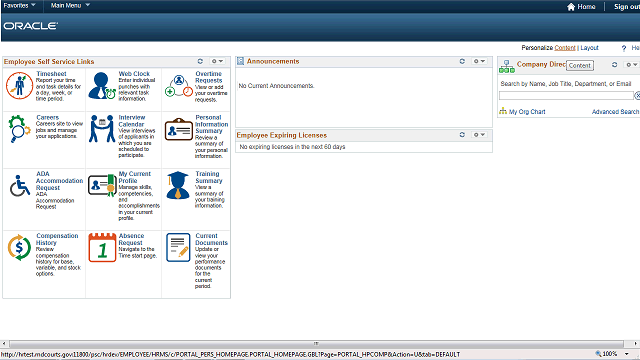Open the Compensation History text link

[57, 239]
